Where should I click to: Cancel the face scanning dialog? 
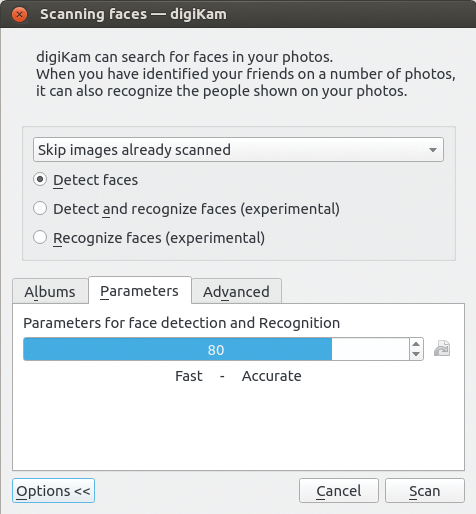339,491
